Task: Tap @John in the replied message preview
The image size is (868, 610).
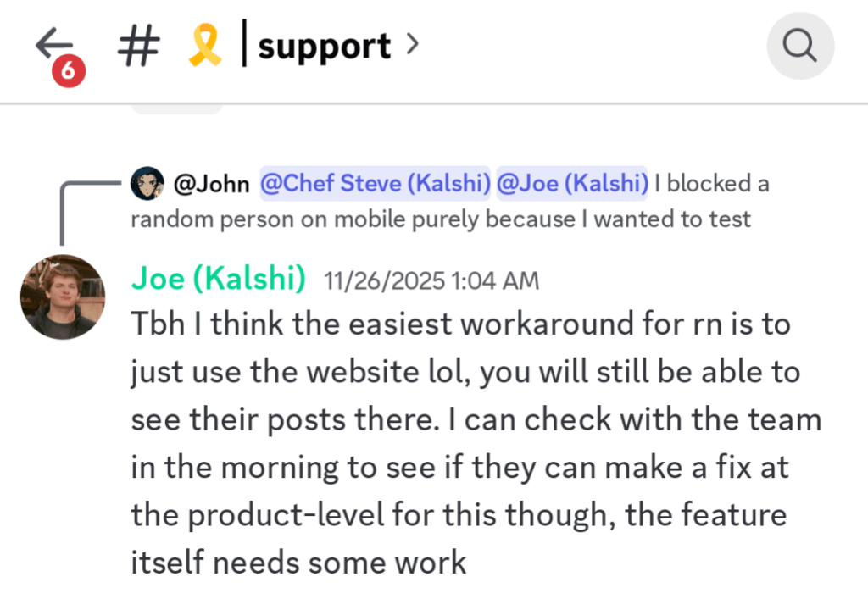Action: click(211, 184)
